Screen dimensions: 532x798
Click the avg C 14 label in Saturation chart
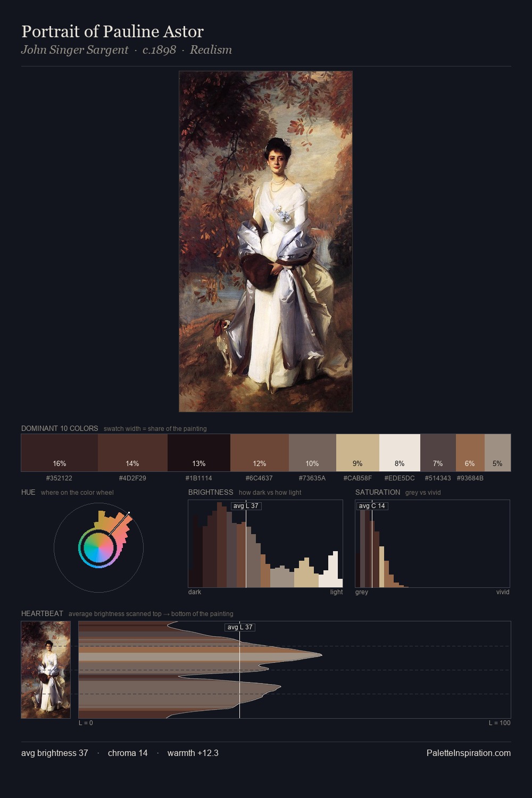coord(372,506)
